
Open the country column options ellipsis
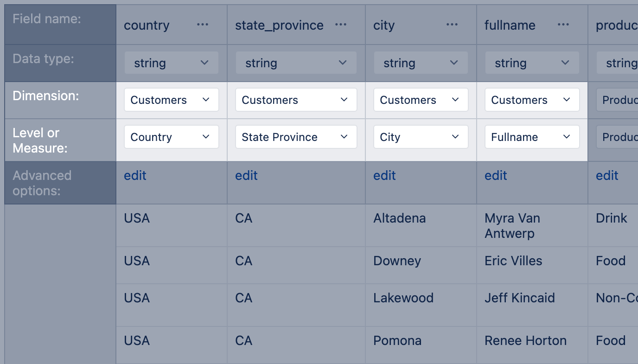pos(203,25)
